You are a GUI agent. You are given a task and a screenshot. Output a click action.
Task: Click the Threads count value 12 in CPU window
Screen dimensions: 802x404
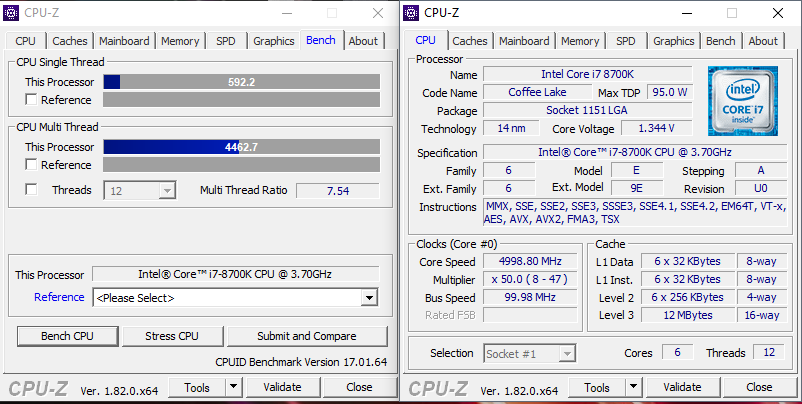[769, 352]
